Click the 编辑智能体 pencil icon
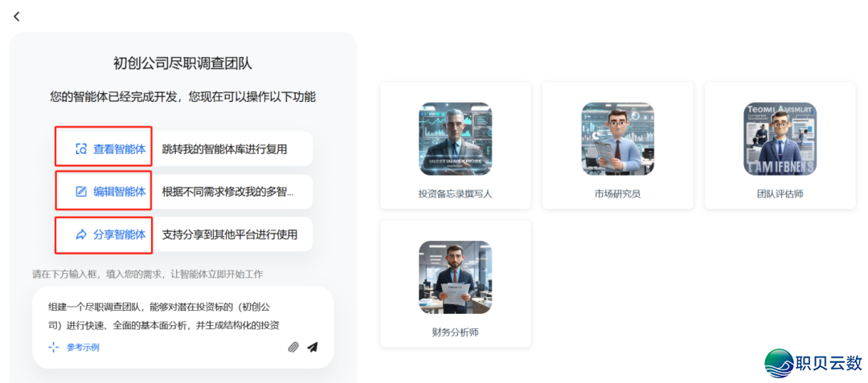The height and width of the screenshot is (383, 868). tap(81, 192)
